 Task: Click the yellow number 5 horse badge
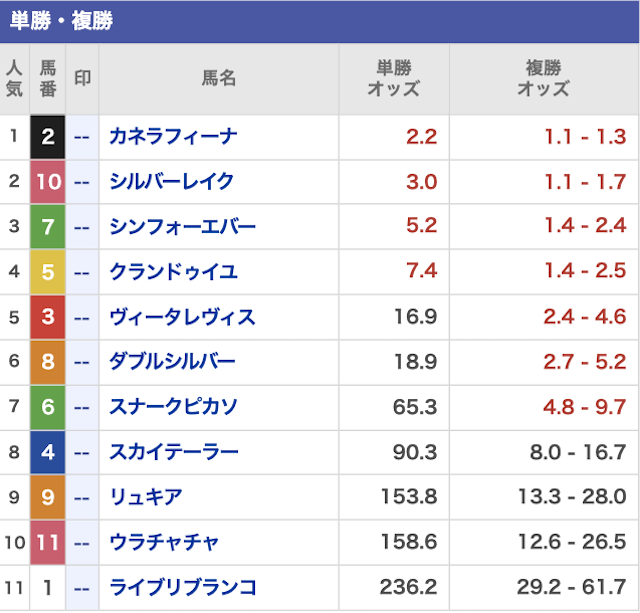tap(48, 272)
